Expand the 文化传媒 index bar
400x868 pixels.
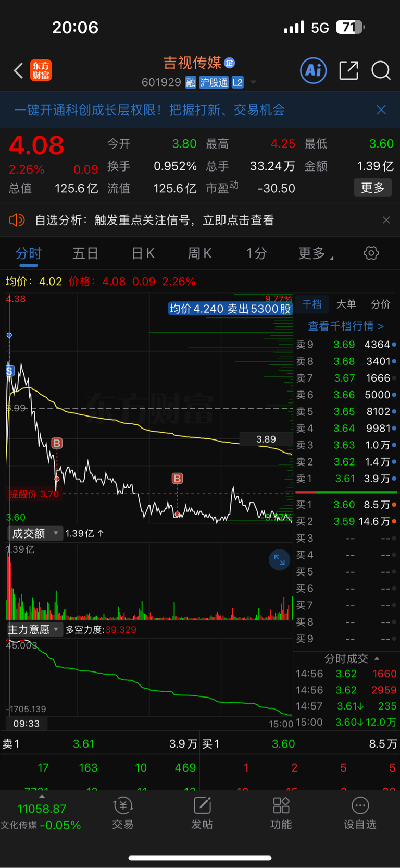(x=42, y=813)
